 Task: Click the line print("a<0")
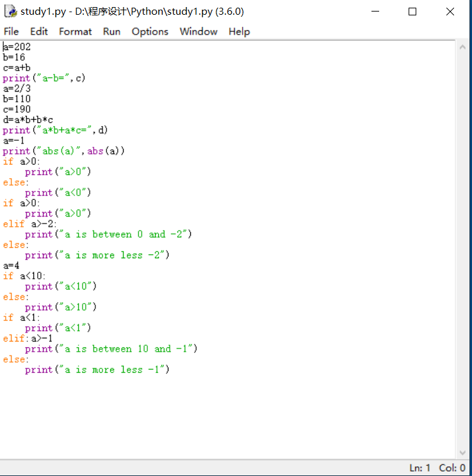58,192
